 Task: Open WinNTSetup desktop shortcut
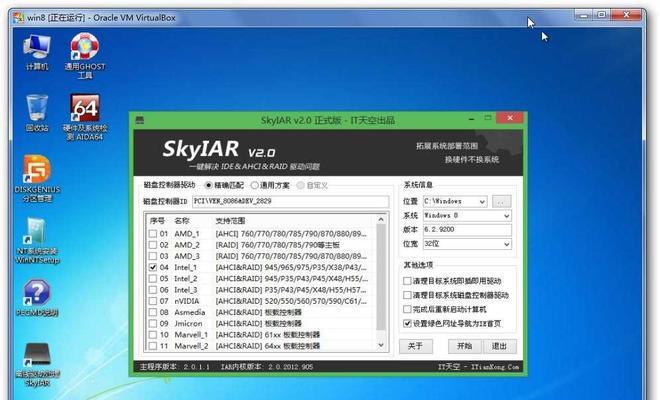coord(37,240)
